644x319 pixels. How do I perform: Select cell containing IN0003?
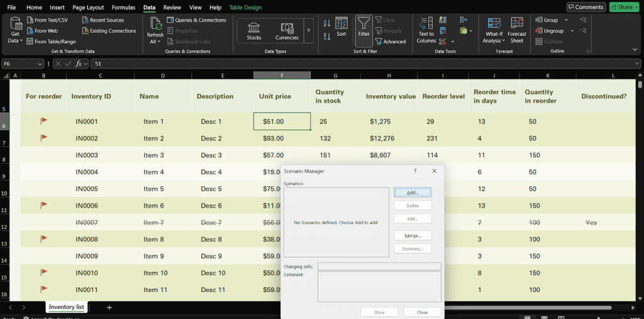(100, 155)
